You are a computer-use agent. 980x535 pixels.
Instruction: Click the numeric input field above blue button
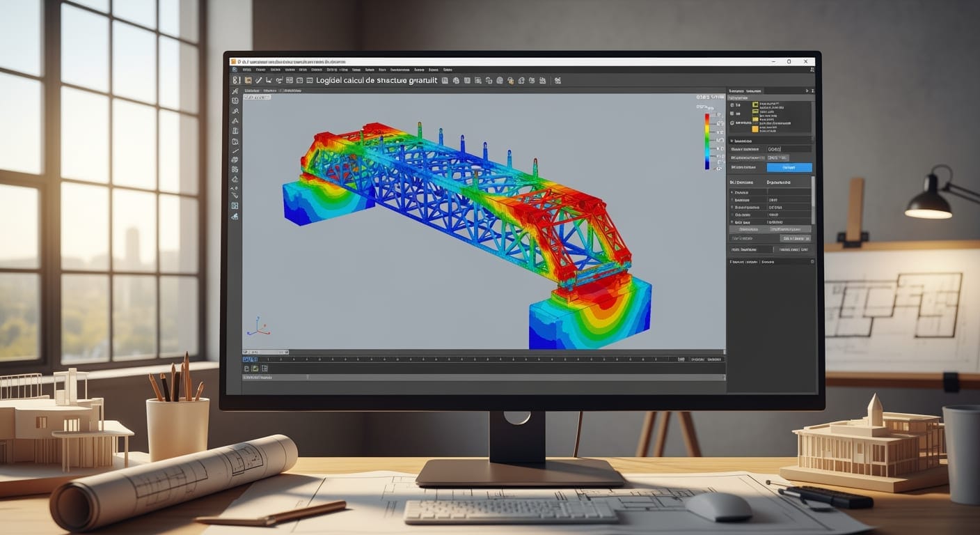pos(789,149)
